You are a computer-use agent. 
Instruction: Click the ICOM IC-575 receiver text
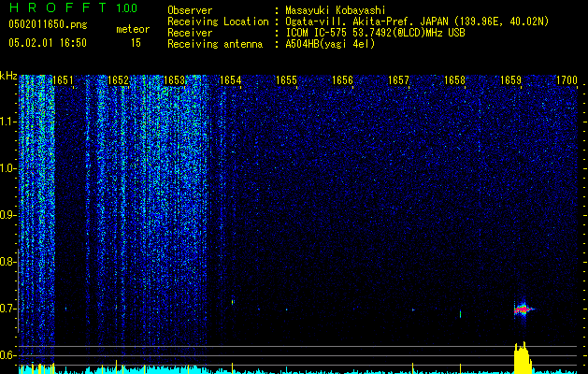click(375, 33)
